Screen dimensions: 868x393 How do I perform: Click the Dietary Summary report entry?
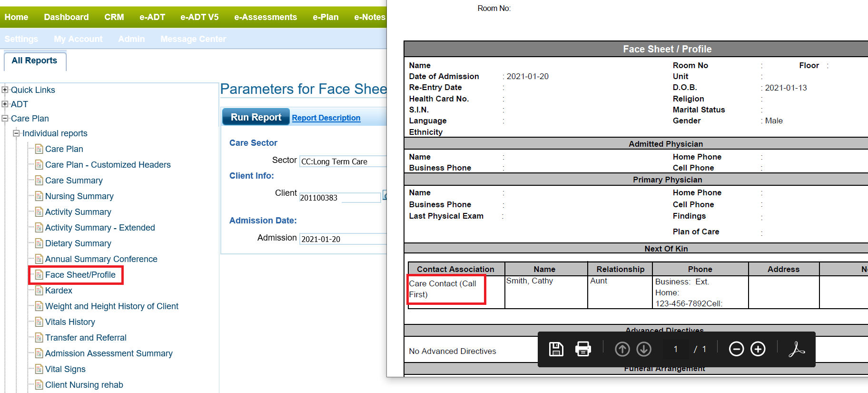[x=78, y=243]
